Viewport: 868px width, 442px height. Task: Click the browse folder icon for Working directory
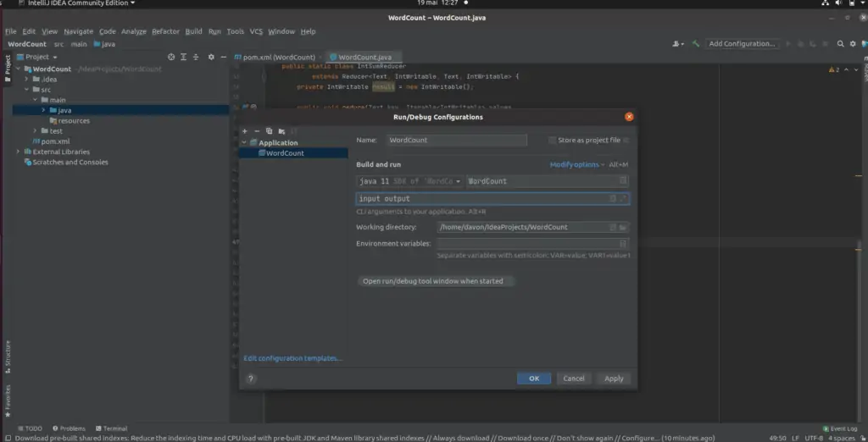coord(623,227)
